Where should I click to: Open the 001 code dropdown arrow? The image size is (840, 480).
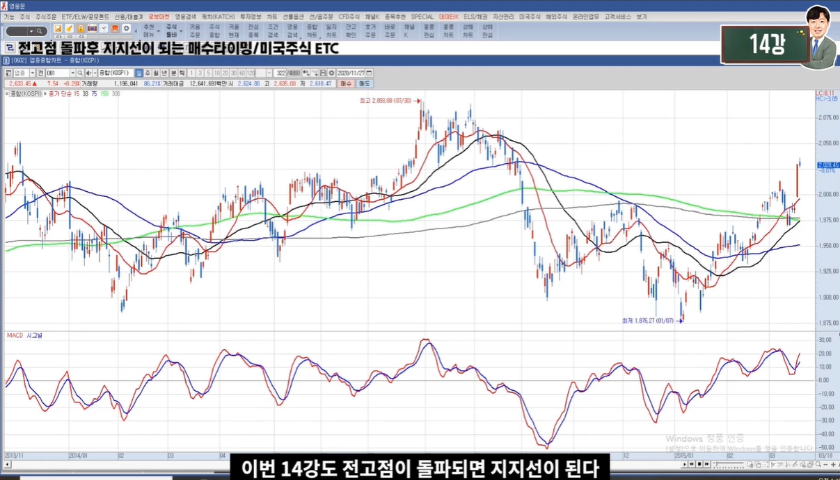click(x=75, y=73)
